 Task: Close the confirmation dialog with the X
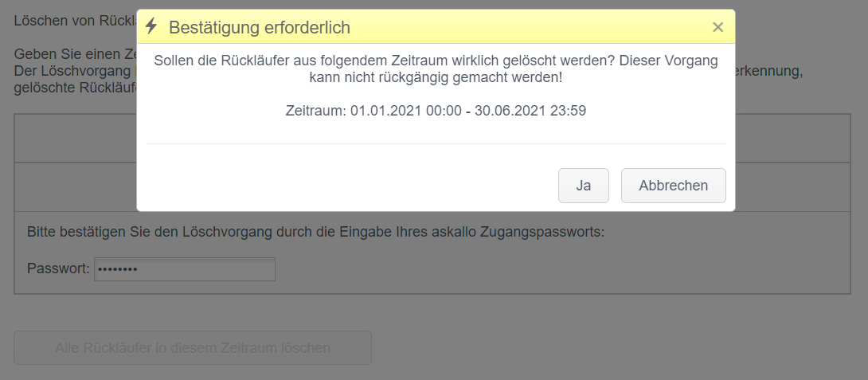click(717, 28)
